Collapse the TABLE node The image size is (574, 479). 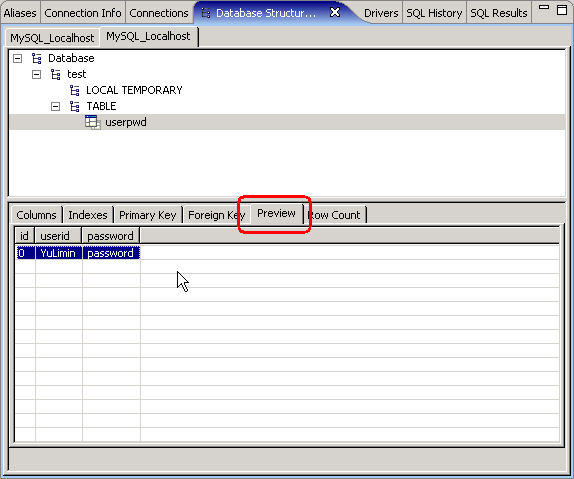pyautogui.click(x=55, y=107)
